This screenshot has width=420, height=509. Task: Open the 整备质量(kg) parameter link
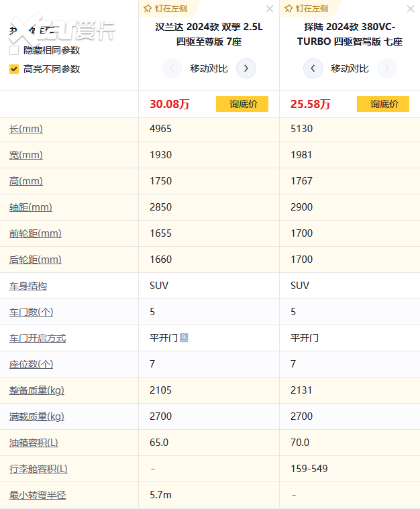(37, 390)
